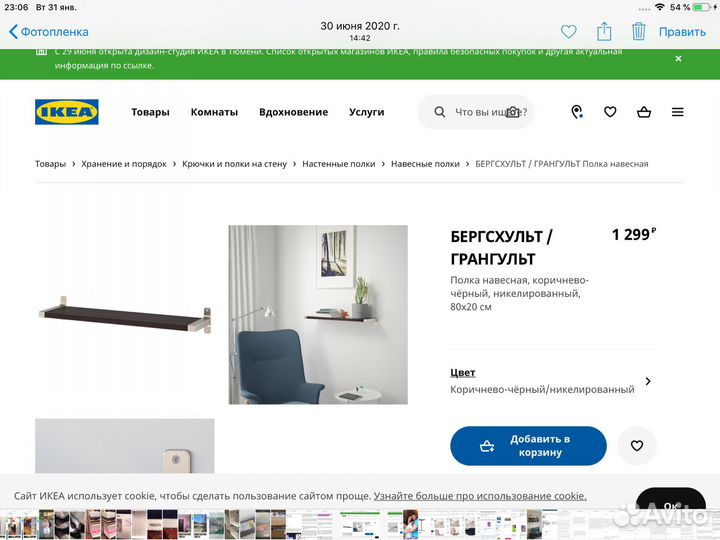This screenshot has height=540, width=720.
Task: Click the search field Что вы ищете
Action: [x=476, y=112]
